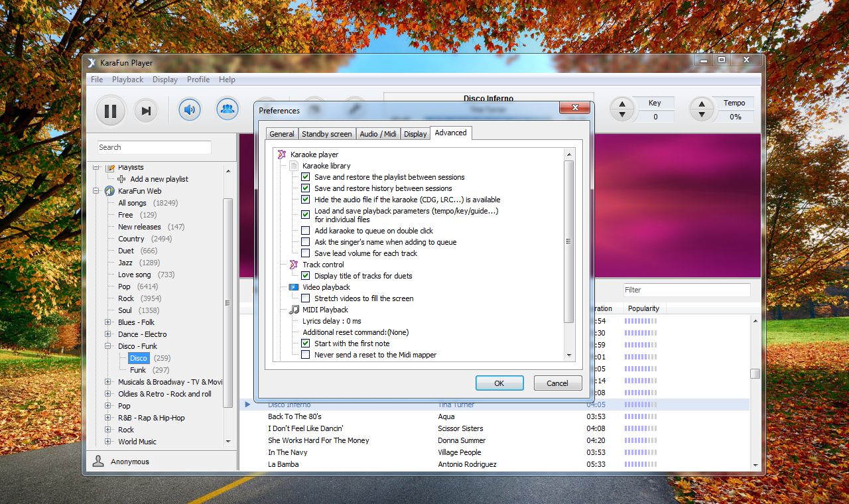Toggle Hide the audio file checkbox
The height and width of the screenshot is (504, 849).
(x=306, y=200)
